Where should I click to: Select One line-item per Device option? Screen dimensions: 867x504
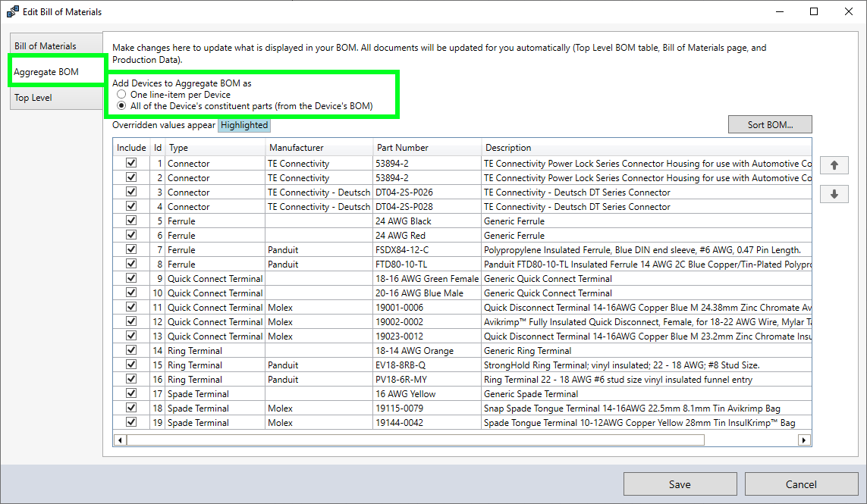[x=174, y=95]
